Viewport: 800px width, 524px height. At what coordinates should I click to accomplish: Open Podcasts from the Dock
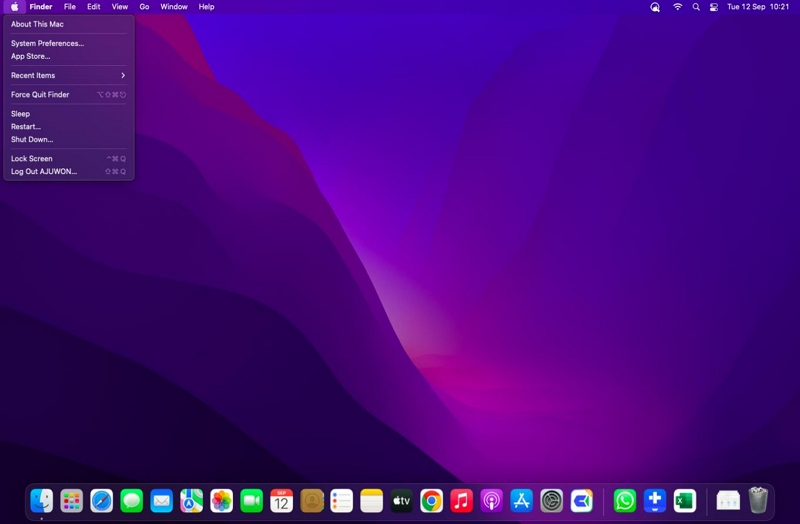[491, 501]
